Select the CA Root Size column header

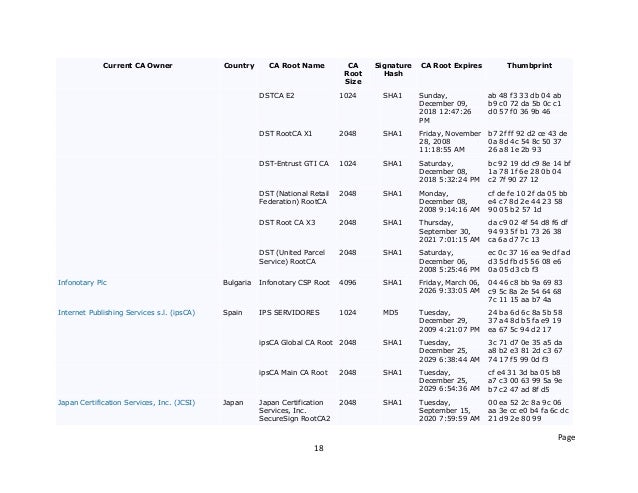coord(353,73)
